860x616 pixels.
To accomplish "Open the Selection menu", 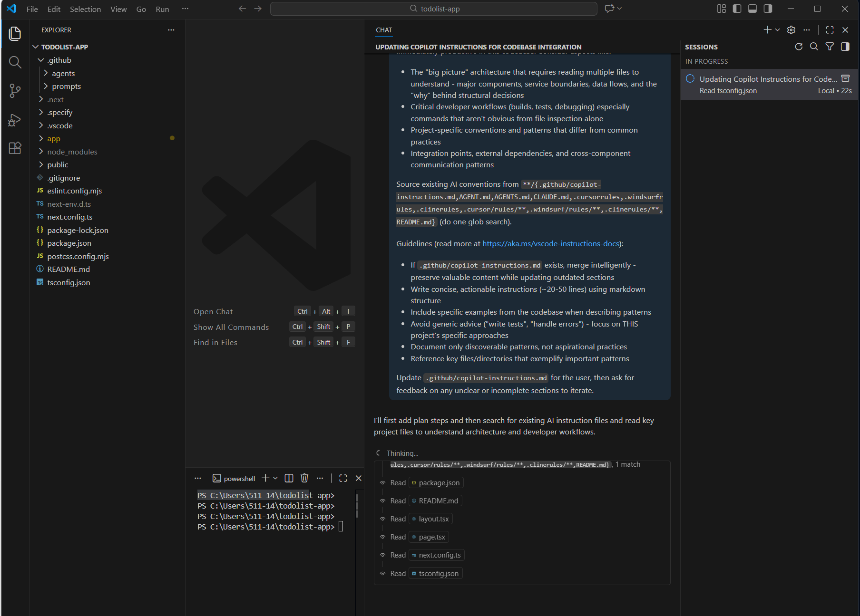I will tap(85, 9).
